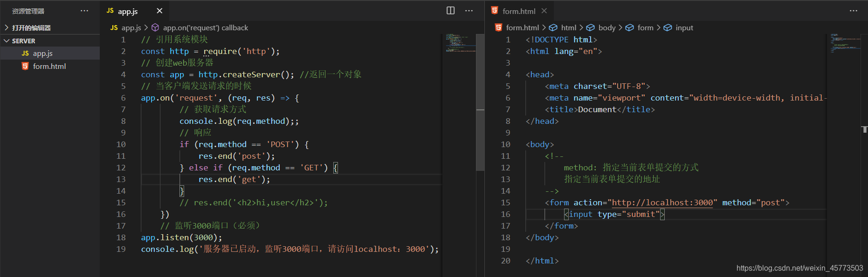Image resolution: width=868 pixels, height=277 pixels.
Task: Click the 资源管理器 Explorer panel title
Action: click(x=28, y=11)
